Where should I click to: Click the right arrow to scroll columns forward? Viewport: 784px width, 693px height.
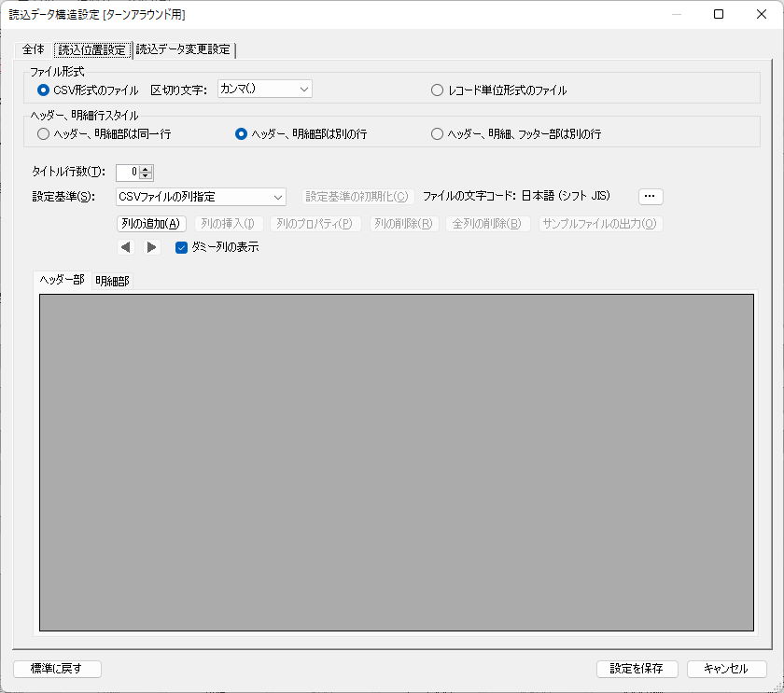coord(152,247)
